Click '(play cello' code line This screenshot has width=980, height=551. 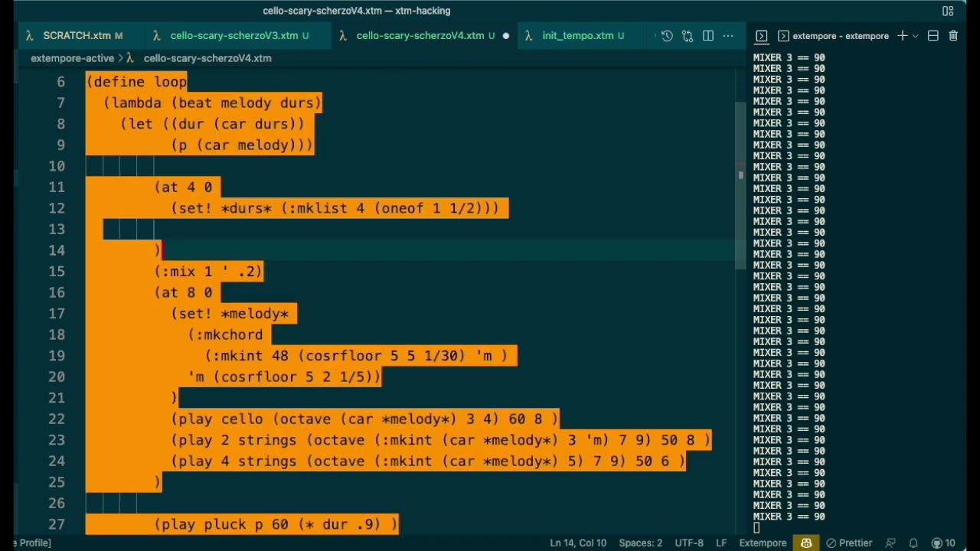pyautogui.click(x=364, y=419)
